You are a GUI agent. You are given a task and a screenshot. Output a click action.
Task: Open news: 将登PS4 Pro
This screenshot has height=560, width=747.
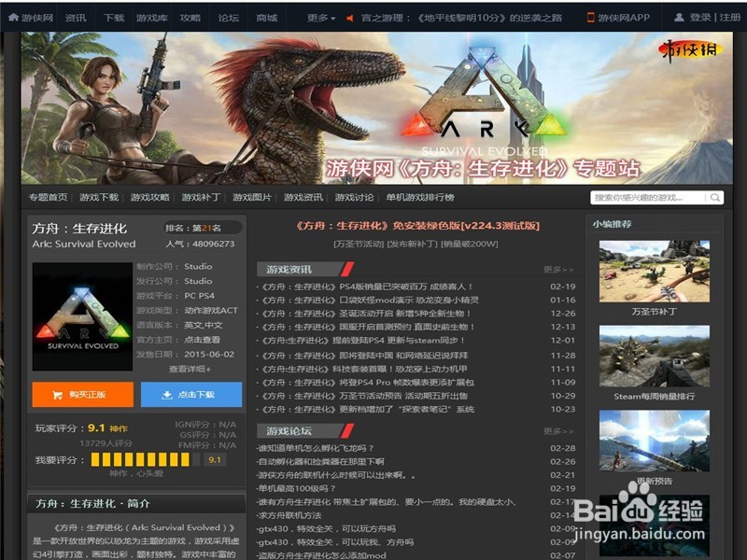click(x=368, y=382)
